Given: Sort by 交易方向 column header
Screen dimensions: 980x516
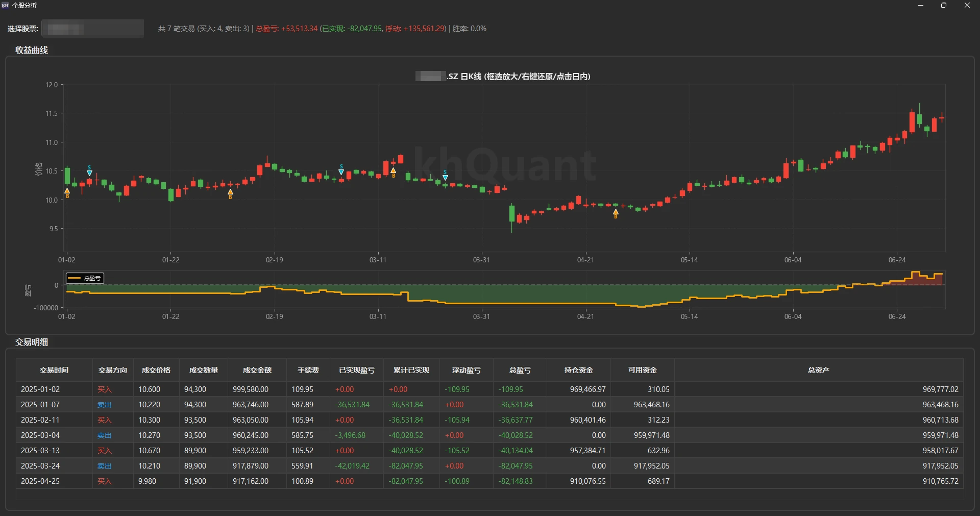Looking at the screenshot, I should (x=113, y=370).
